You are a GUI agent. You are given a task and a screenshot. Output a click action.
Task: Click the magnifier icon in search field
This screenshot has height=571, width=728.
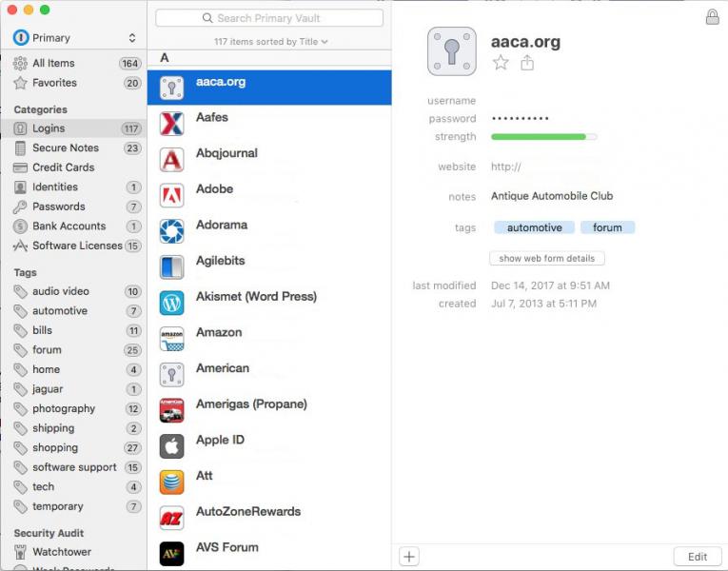click(207, 18)
